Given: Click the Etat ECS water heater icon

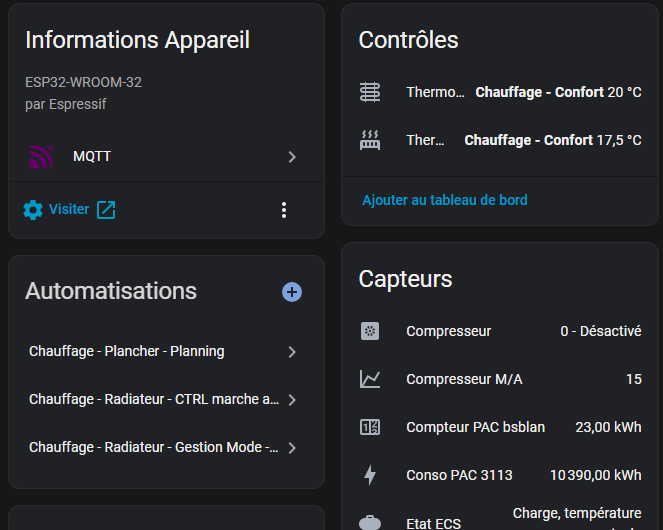Looking at the screenshot, I should coord(370,521).
